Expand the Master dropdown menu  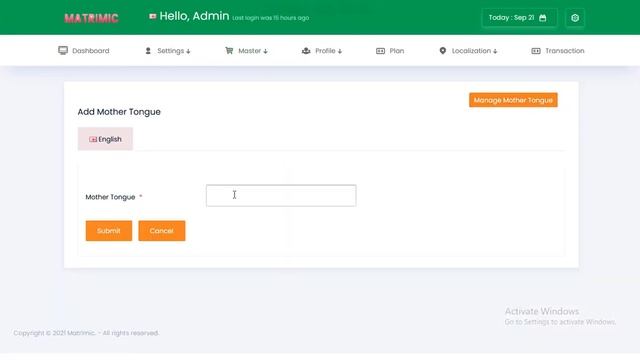[x=246, y=51]
